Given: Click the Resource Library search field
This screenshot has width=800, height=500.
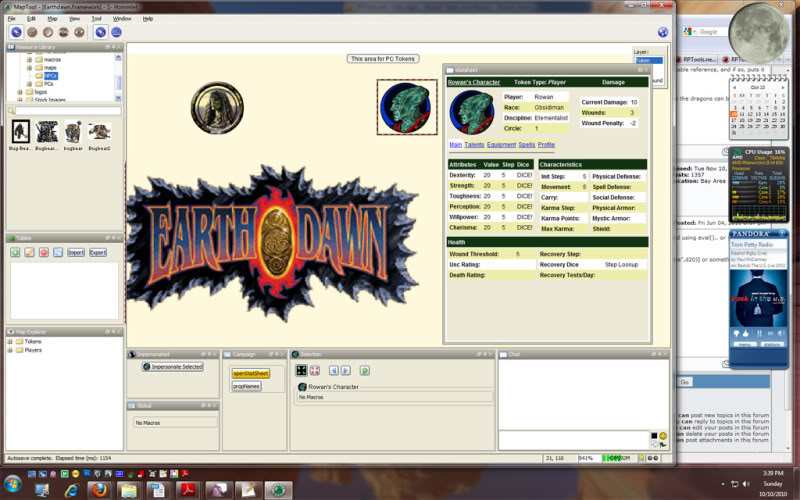Looking at the screenshot, I should click(x=68, y=111).
